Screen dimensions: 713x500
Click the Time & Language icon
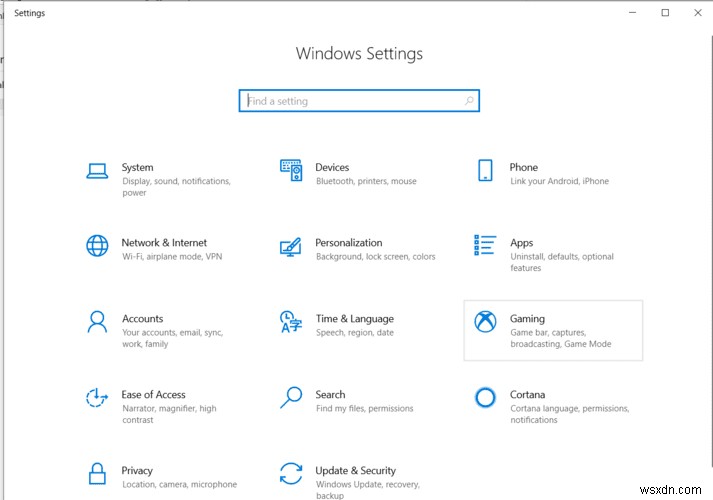291,321
